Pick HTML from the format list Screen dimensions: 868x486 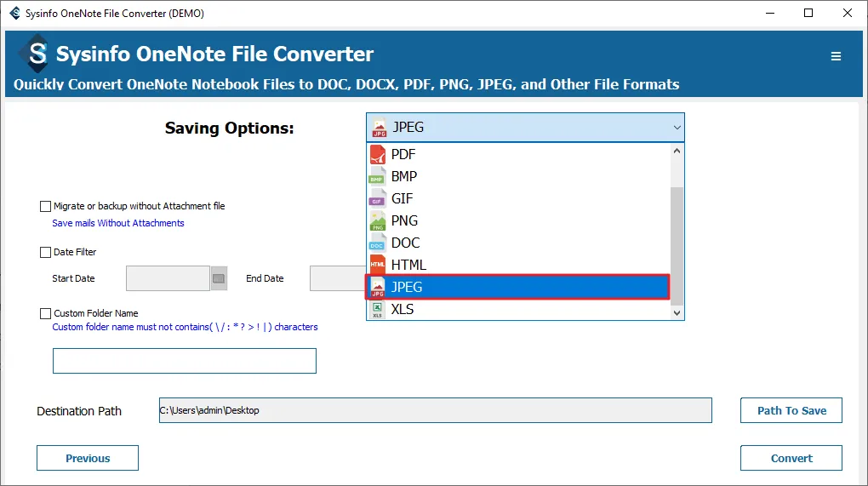tap(518, 266)
